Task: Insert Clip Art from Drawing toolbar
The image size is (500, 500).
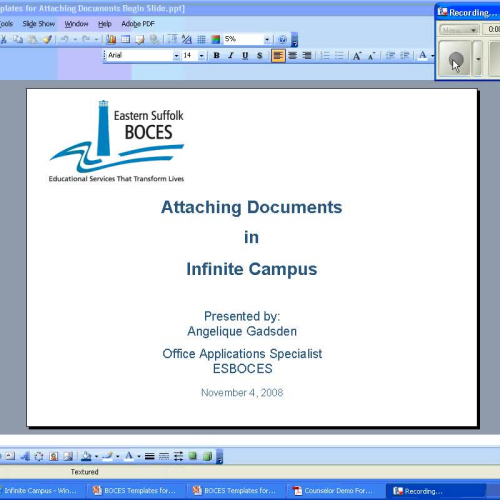Action: click(54, 456)
